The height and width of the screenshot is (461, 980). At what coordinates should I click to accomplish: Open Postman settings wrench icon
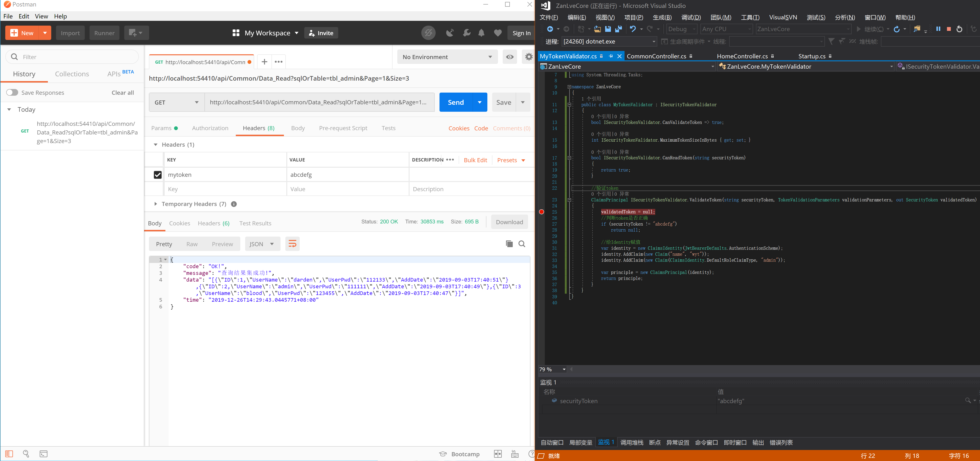(x=466, y=33)
